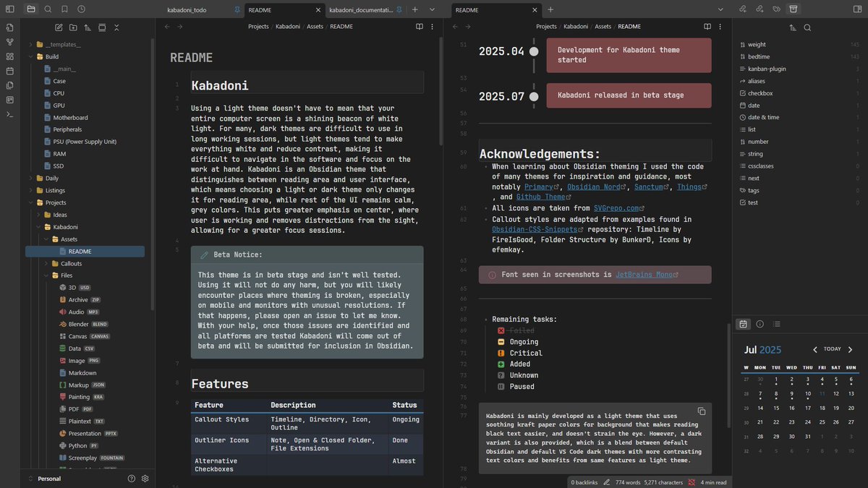Open the canvas grid ribbon icon
Viewport: 868px width, 488px height.
pyautogui.click(x=10, y=56)
